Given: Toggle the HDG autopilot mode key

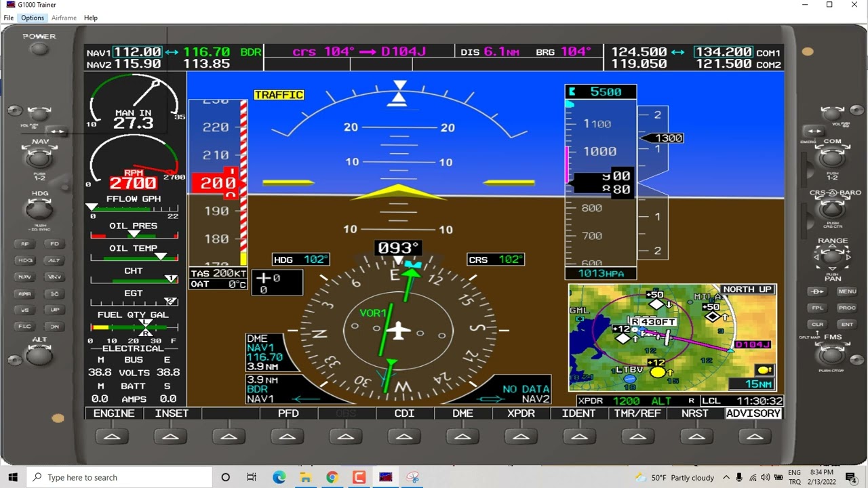Looking at the screenshot, I should pyautogui.click(x=25, y=260).
